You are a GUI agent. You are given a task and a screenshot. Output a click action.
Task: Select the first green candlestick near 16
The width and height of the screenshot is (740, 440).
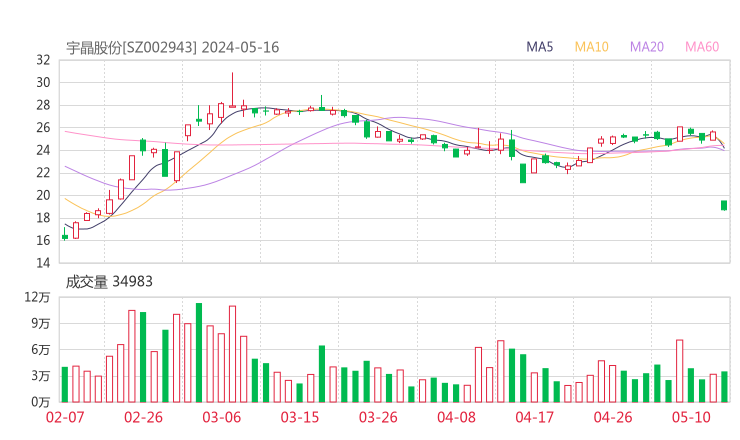tap(65, 235)
